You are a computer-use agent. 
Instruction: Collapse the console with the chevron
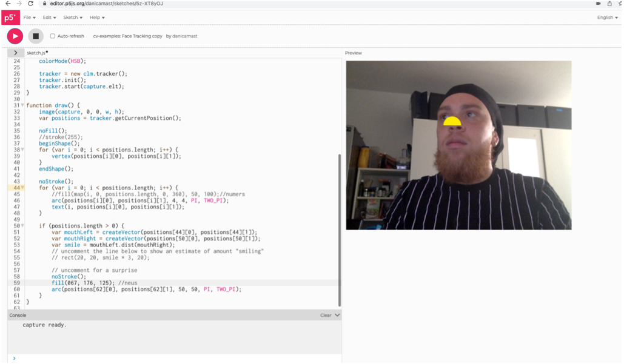tap(337, 315)
